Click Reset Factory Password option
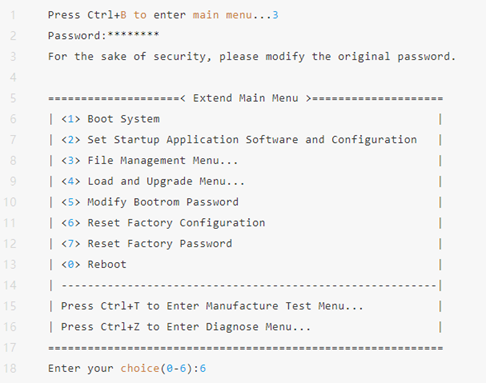The height and width of the screenshot is (383, 486). pos(147,244)
